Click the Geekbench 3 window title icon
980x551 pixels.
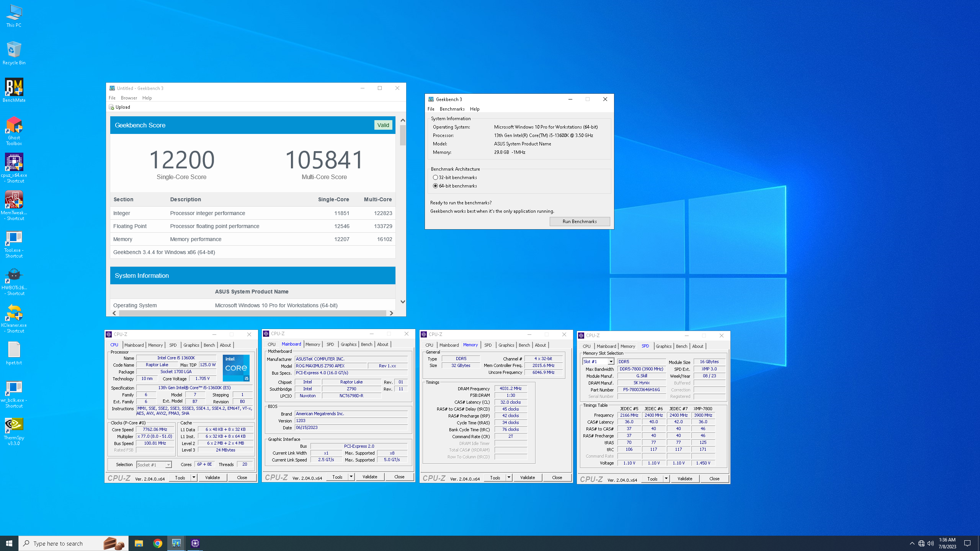coord(431,99)
